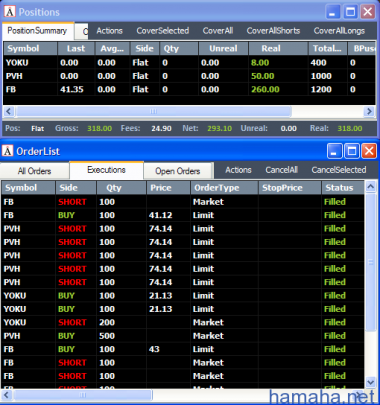Click the CancelSelected button
This screenshot has height=405, width=380.
click(x=339, y=170)
